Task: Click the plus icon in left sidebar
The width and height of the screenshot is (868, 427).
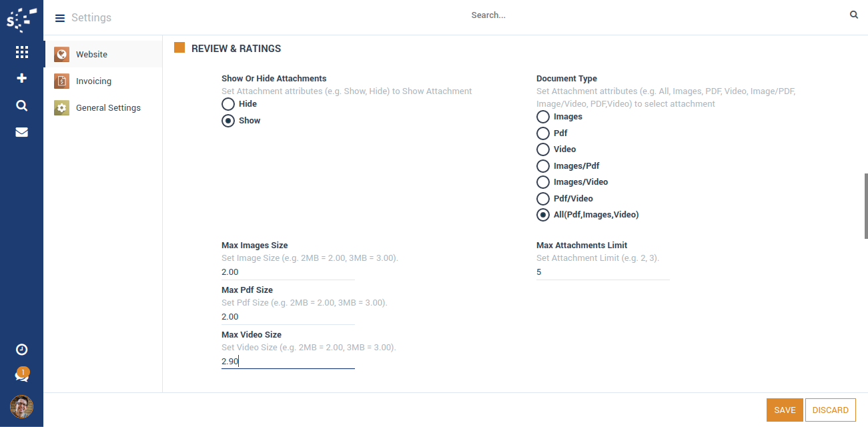Action: [x=21, y=79]
